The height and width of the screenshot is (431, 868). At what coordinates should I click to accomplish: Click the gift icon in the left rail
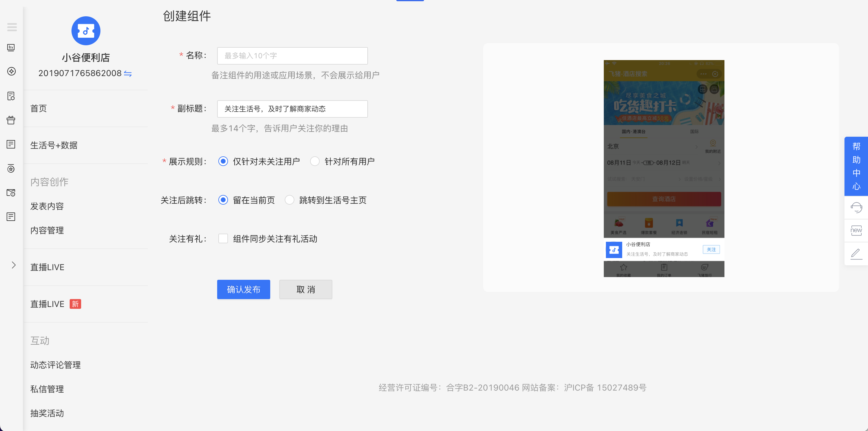coord(11,120)
